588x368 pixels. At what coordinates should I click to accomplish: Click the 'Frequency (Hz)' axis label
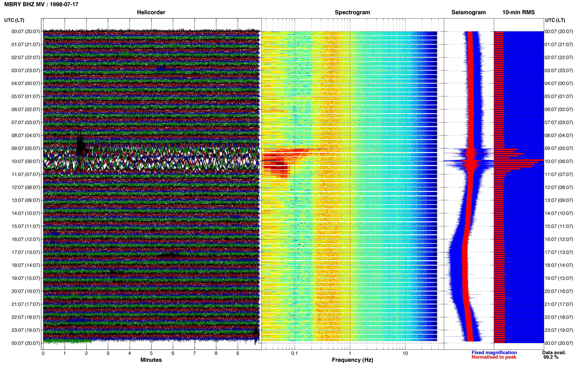(352, 360)
